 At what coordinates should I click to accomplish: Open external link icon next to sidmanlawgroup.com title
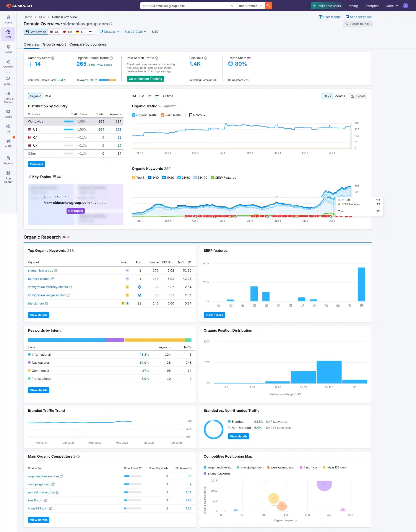click(x=110, y=24)
